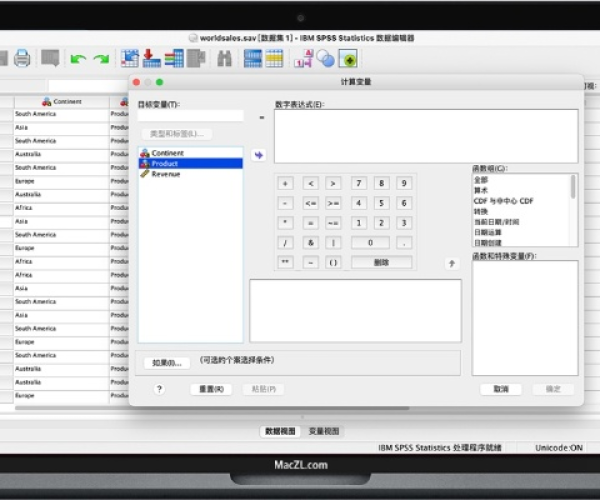Click the Continent column header

pos(62,101)
